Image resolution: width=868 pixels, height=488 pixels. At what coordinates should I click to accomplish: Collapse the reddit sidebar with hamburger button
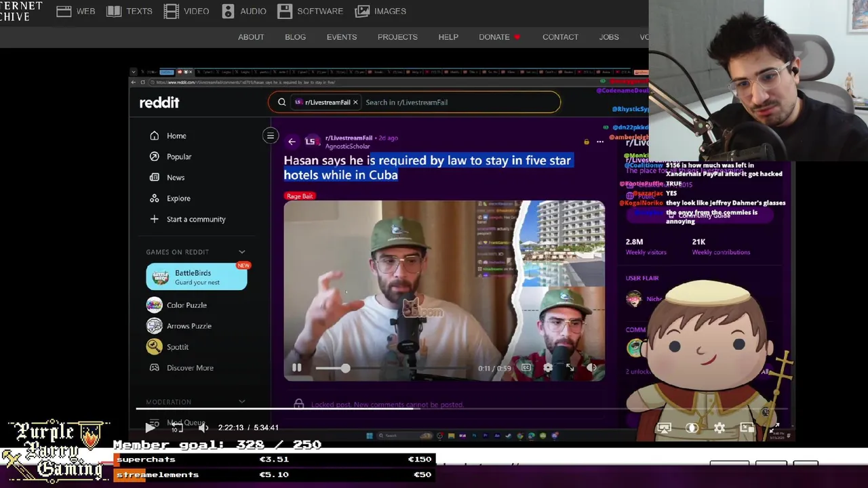270,136
